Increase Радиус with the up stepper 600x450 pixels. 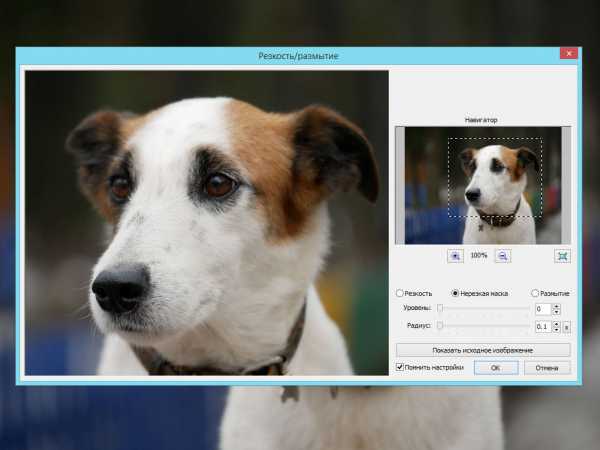tap(556, 324)
